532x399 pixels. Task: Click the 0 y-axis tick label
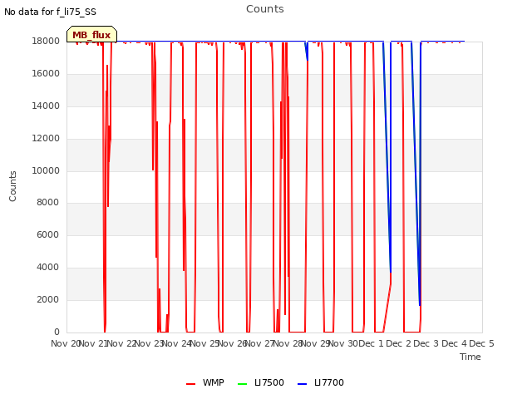click(x=57, y=332)
